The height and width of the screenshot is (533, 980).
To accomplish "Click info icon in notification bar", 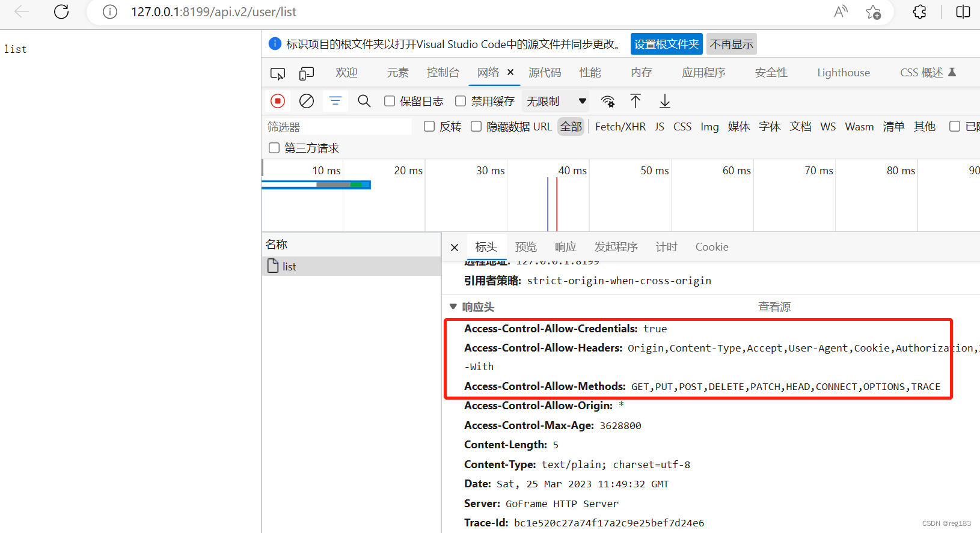I will pos(275,44).
